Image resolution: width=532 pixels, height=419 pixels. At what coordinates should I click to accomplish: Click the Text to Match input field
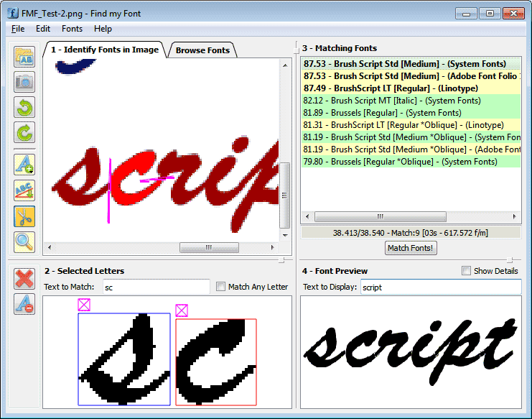pyautogui.click(x=157, y=287)
